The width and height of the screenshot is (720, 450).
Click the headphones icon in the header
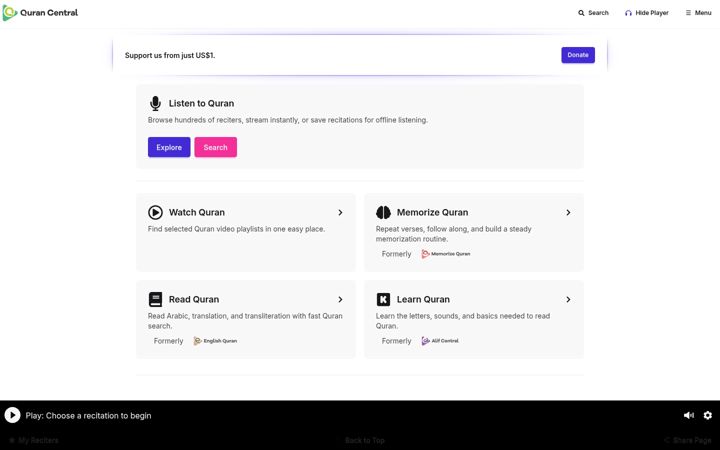[628, 13]
